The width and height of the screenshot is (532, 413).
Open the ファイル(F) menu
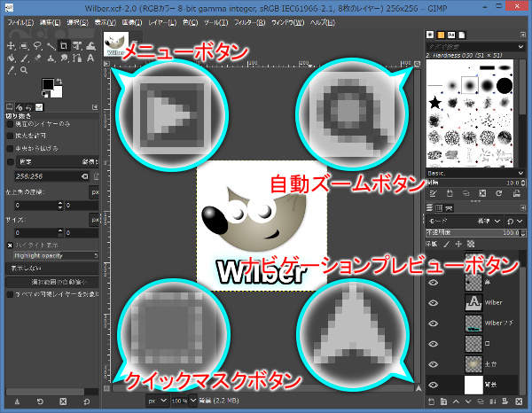point(18,21)
